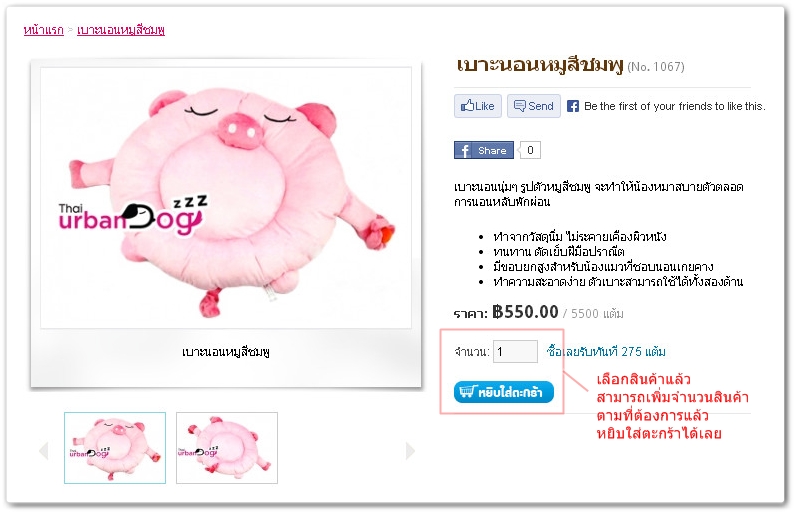Viewport: 797px width, 515px height.
Task: Click the product title เบาะนอนหมูสีชมพู heading
Action: tap(539, 65)
